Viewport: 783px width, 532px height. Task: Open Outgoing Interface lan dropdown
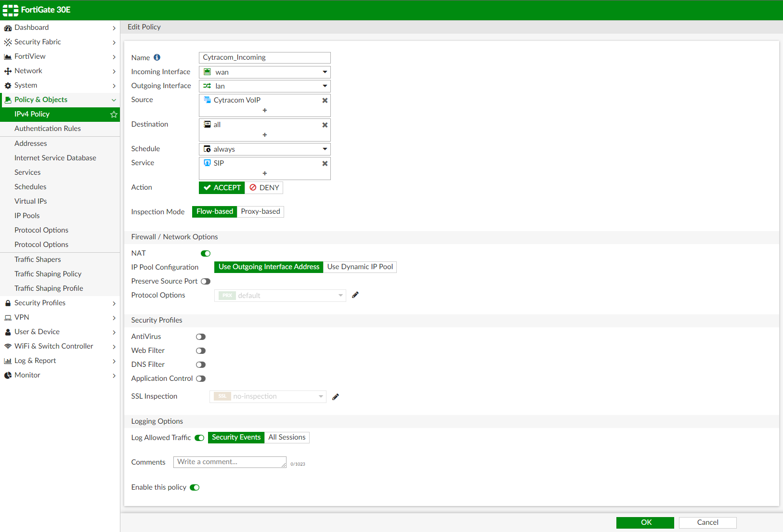(265, 86)
